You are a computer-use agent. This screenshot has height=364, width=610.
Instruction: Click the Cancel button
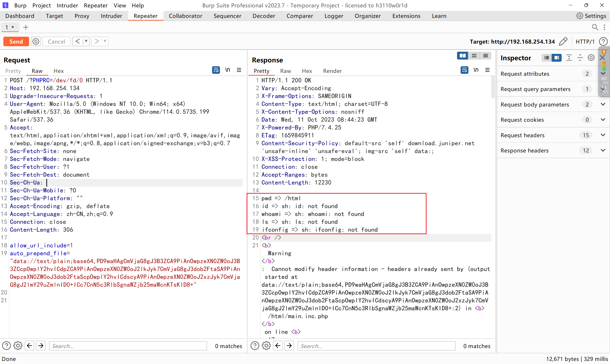[56, 41]
